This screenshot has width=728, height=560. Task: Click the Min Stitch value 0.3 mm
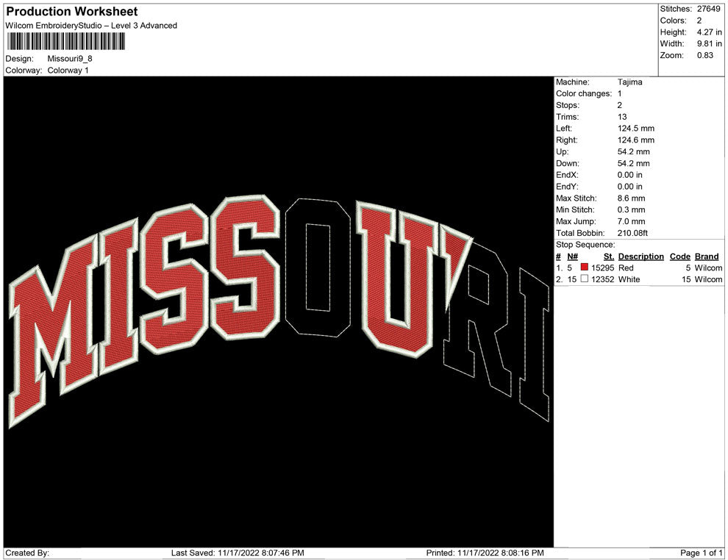(x=631, y=209)
